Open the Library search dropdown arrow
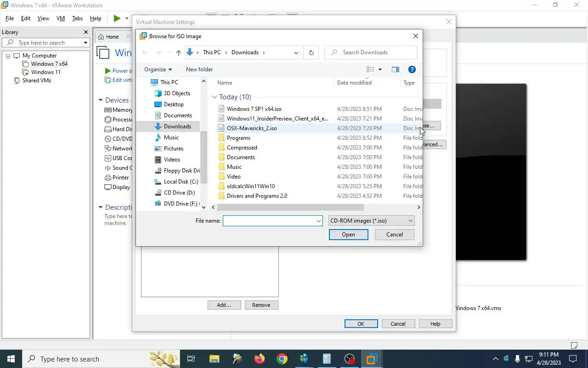 pyautogui.click(x=85, y=43)
